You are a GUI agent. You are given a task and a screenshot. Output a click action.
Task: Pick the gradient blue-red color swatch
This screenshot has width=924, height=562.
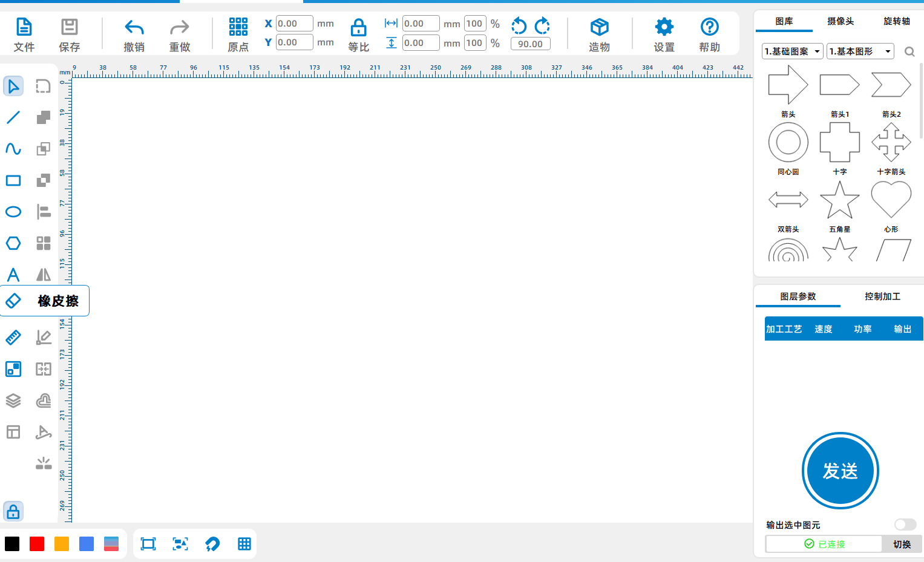click(x=111, y=544)
